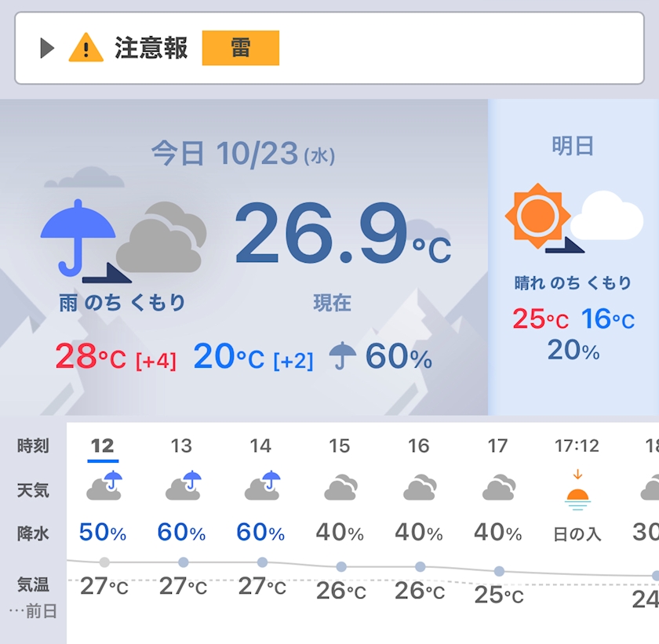Click the orange warning triangle icon
This screenshot has width=659, height=644.
coord(86,48)
